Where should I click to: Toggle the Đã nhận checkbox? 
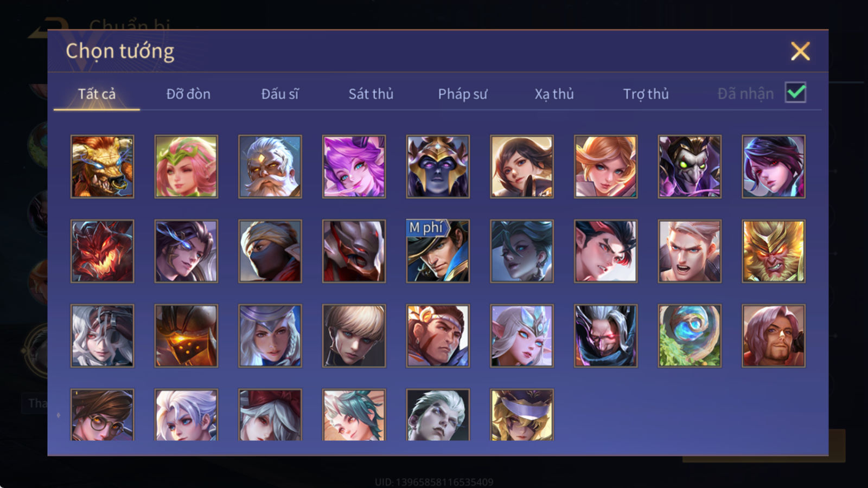[x=796, y=93]
